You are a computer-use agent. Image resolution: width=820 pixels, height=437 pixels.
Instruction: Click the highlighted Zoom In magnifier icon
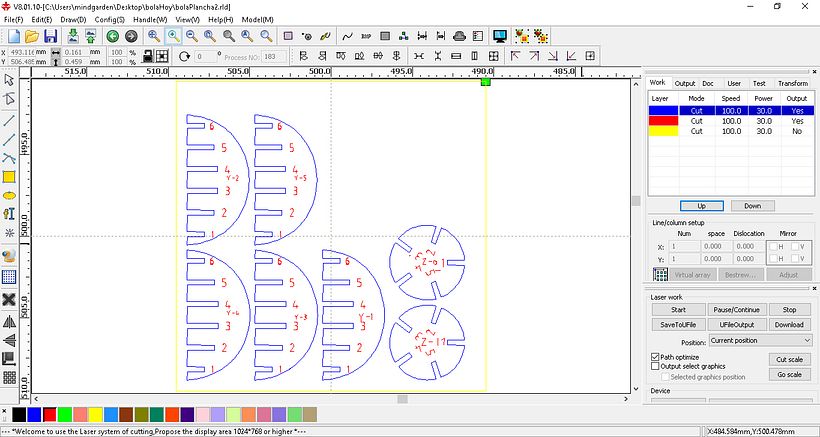[x=173, y=36]
